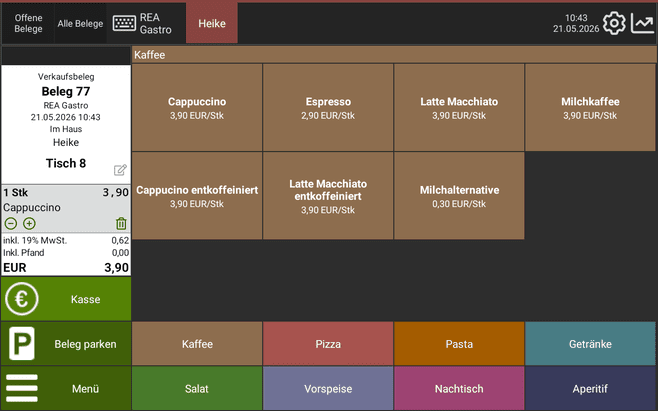The height and width of the screenshot is (411, 658).
Task: Switch to the Kaffee category
Action: [x=197, y=344]
